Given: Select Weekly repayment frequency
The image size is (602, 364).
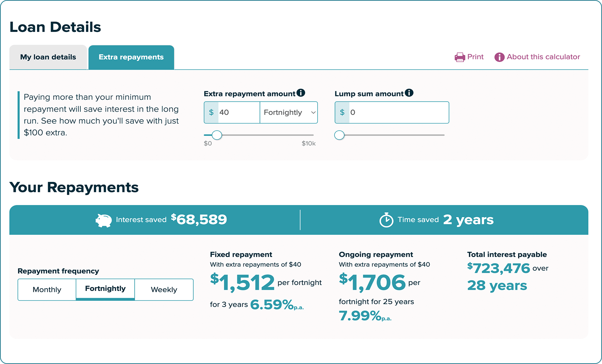Looking at the screenshot, I should (x=164, y=289).
